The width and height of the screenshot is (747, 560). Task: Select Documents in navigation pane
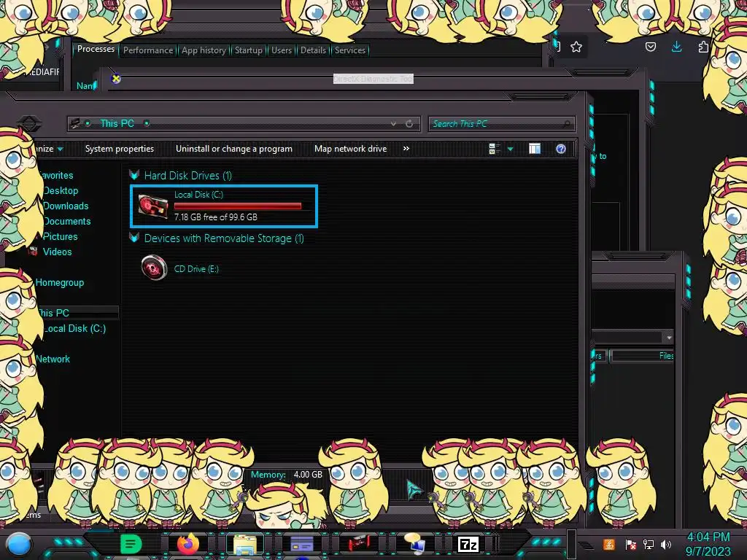click(66, 221)
